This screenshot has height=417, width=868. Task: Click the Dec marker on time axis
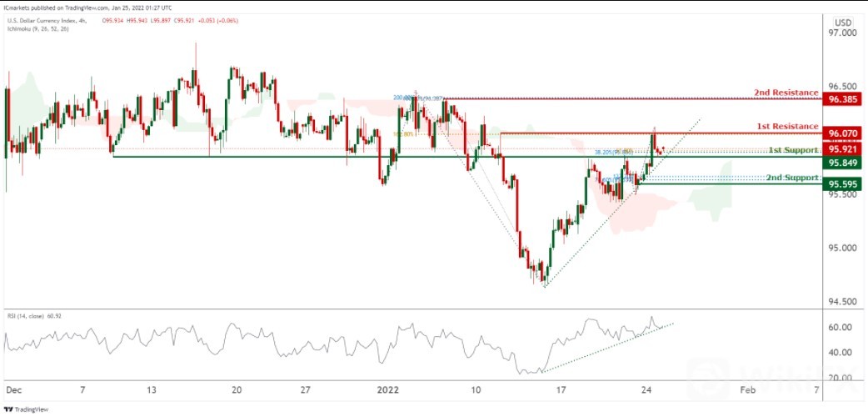(x=13, y=389)
